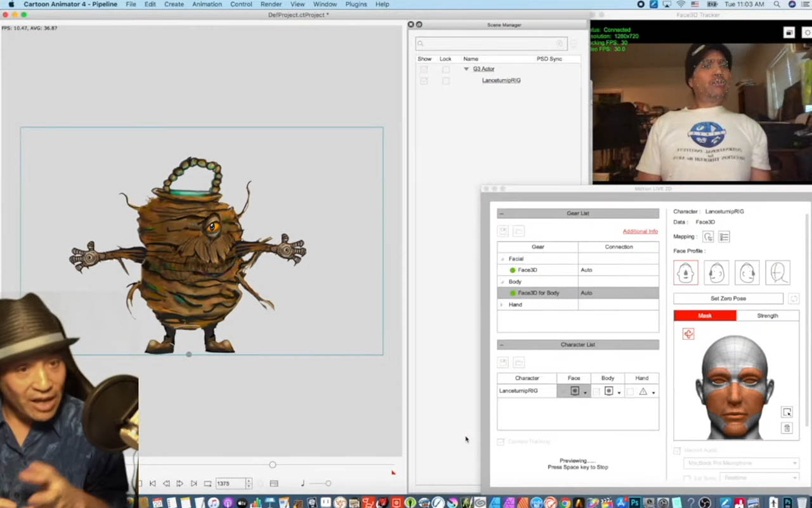Image resolution: width=812 pixels, height=508 pixels.
Task: Click the trash icon in the mask preview
Action: (787, 428)
